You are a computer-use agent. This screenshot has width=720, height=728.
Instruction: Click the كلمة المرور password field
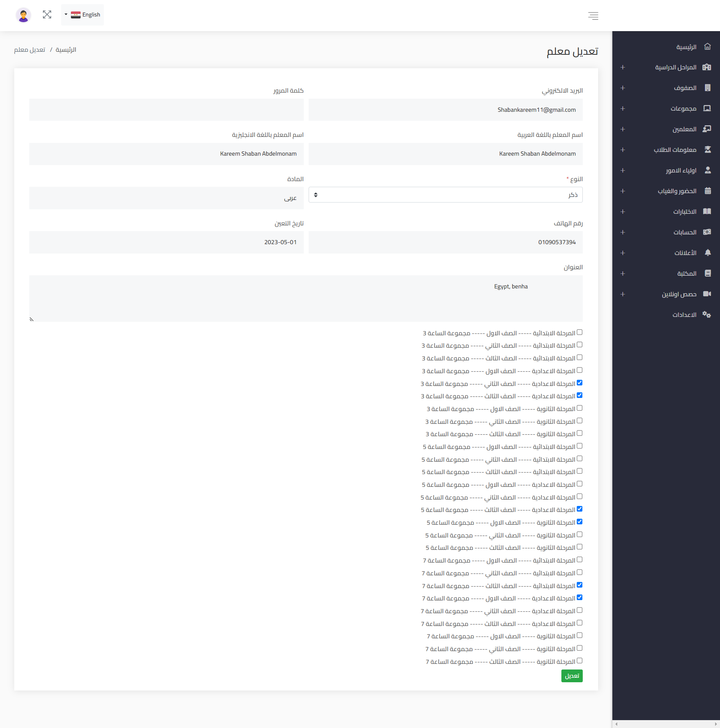166,110
